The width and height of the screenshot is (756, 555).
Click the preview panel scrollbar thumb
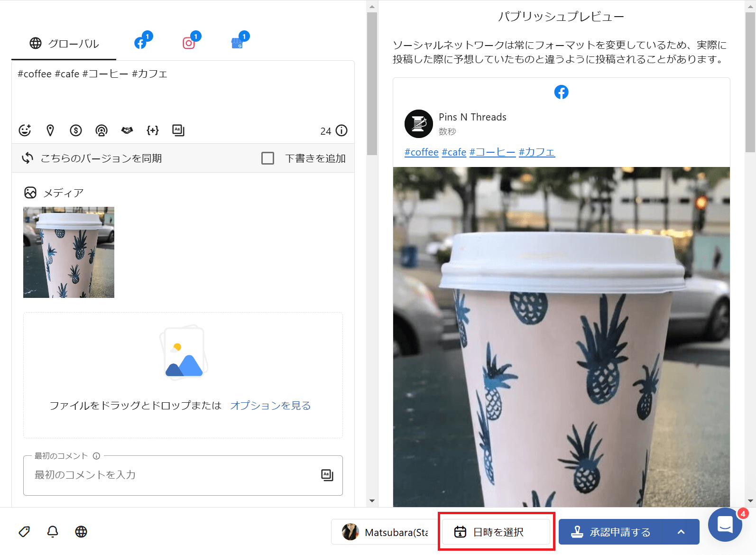click(x=750, y=82)
